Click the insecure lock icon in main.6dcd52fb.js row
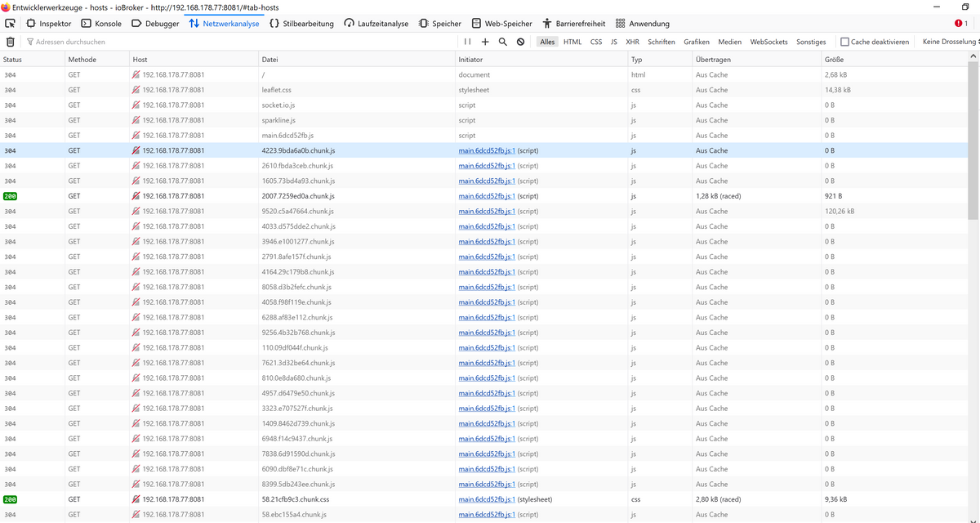The width and height of the screenshot is (980, 523). point(136,135)
